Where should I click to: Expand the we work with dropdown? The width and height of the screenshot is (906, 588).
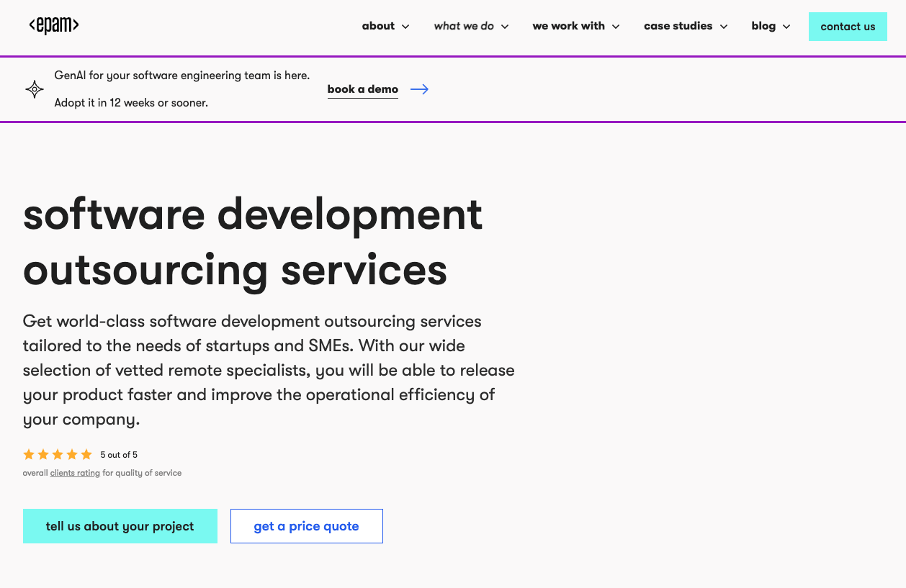[616, 26]
